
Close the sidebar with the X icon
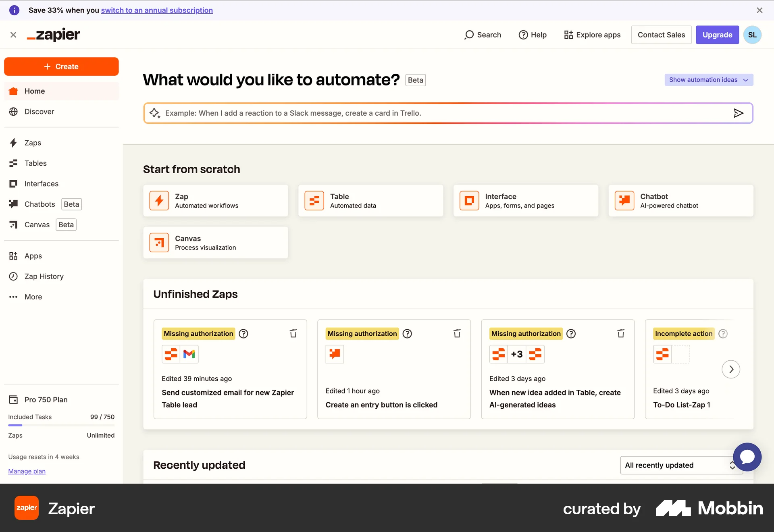(13, 35)
